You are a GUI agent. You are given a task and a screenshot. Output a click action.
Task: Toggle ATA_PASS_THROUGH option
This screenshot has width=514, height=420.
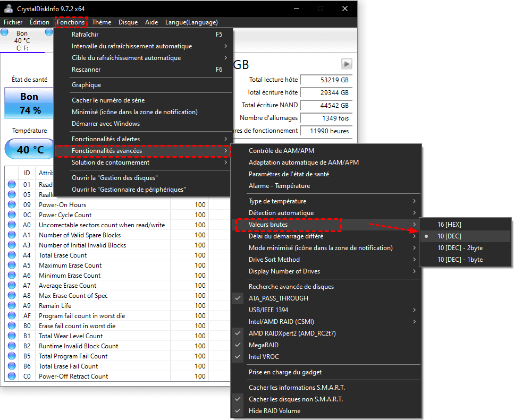click(x=326, y=298)
